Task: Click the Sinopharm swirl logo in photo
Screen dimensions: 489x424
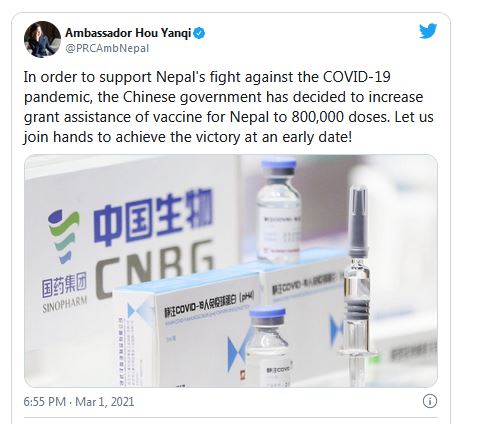Action: [63, 235]
